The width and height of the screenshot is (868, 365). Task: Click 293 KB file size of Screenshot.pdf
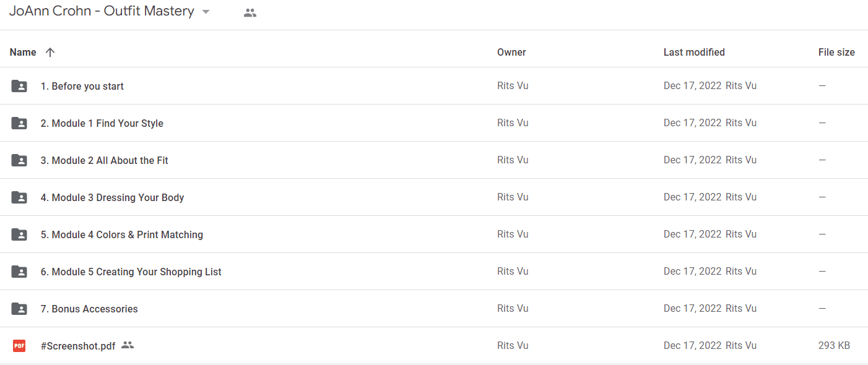[834, 345]
